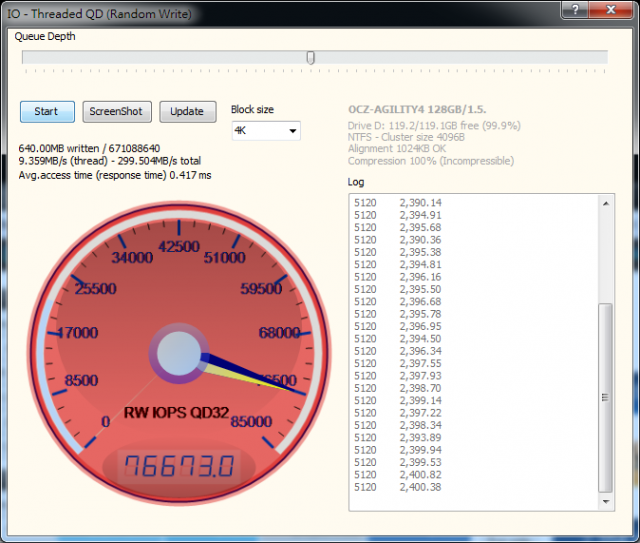The width and height of the screenshot is (640, 543).
Task: Click the log entry 2,399.53
Action: 420,462
